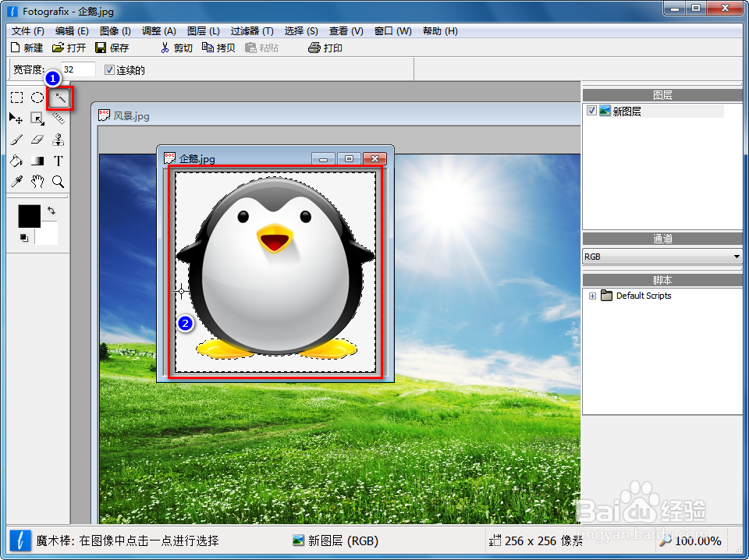
Task: Open the 图层 (L) menu
Action: (x=204, y=31)
